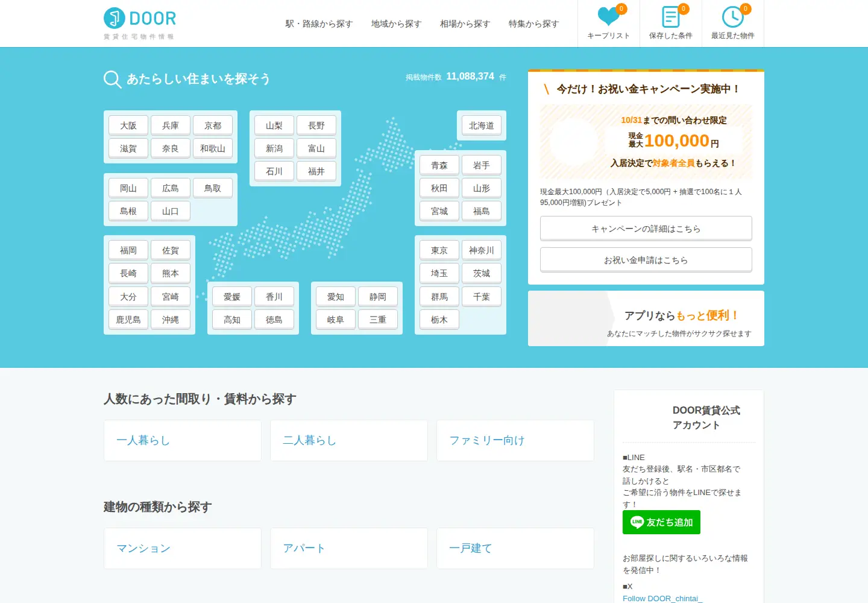
Task: Open 特集から探す menu
Action: point(533,24)
